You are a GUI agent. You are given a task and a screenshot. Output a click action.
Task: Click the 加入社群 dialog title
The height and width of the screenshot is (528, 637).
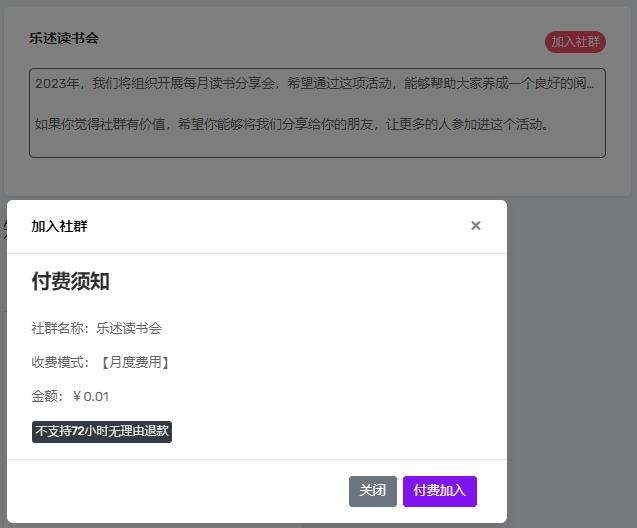click(x=59, y=226)
